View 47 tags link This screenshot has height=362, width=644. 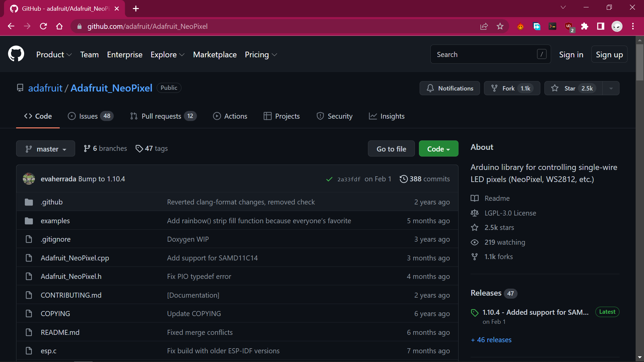(x=152, y=148)
